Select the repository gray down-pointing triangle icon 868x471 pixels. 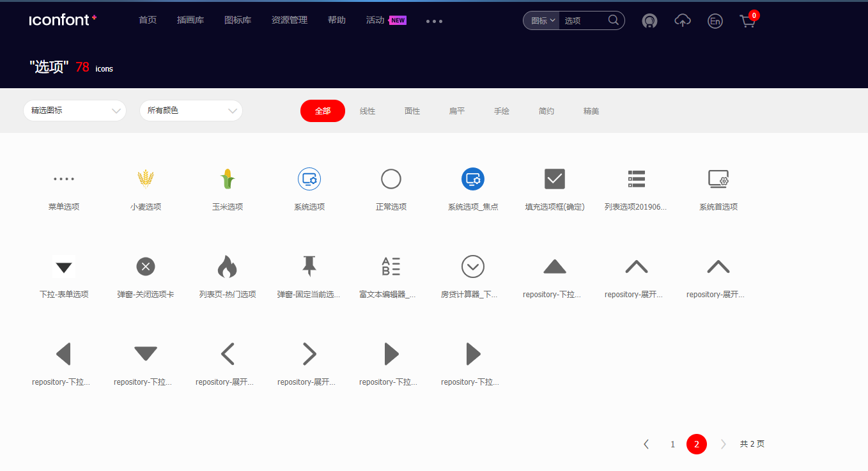(146, 354)
